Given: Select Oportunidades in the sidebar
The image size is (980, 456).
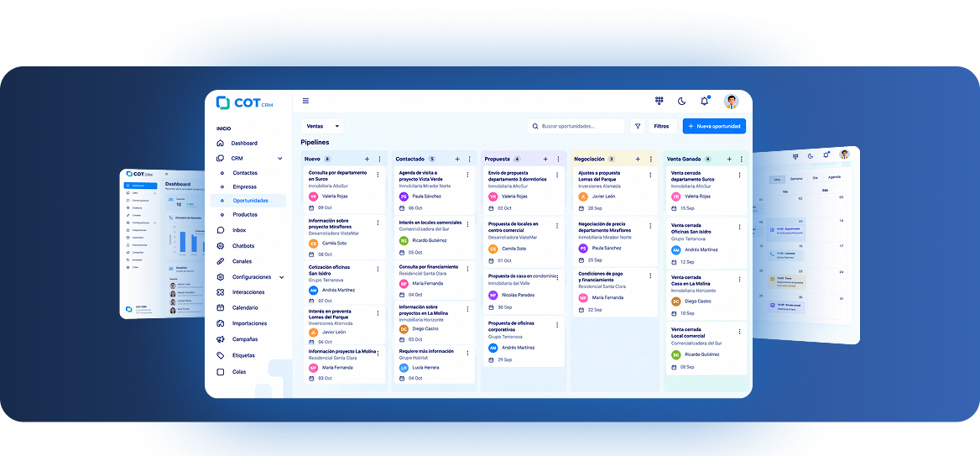Looking at the screenshot, I should 248,201.
